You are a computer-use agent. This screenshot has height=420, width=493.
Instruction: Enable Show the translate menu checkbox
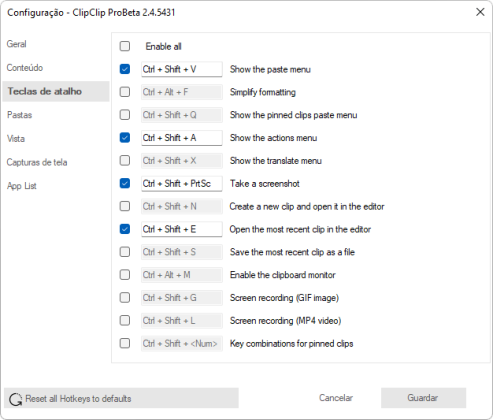[125, 160]
